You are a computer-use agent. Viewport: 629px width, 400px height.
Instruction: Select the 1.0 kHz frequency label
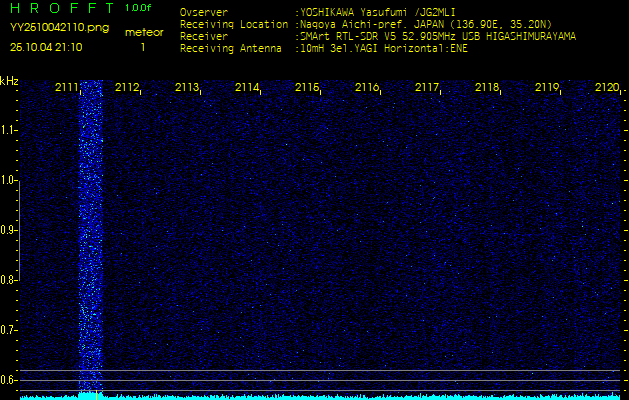pyautogui.click(x=9, y=180)
